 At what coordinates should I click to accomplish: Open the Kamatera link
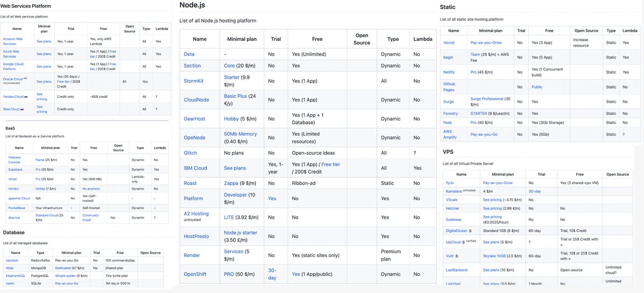pyautogui.click(x=454, y=191)
